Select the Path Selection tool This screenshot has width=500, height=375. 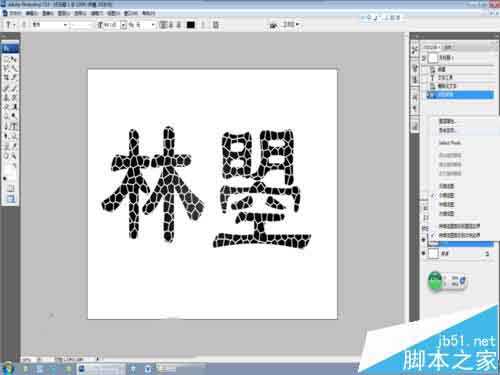(6, 136)
